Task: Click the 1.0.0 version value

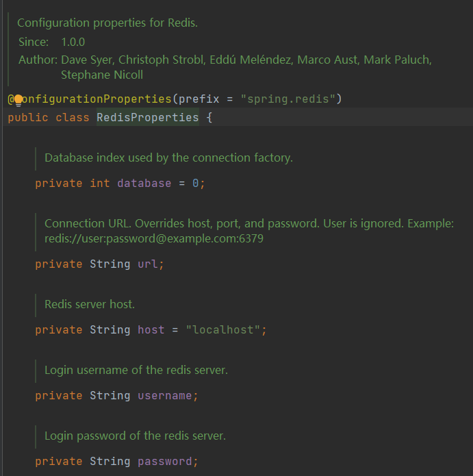Action: [73, 42]
